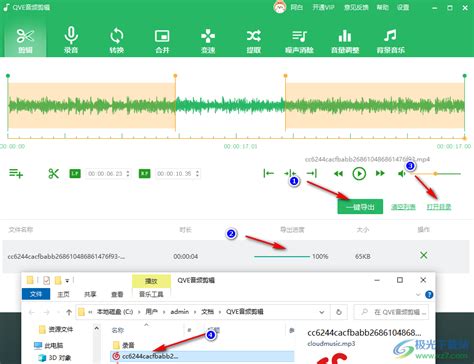The width and height of the screenshot is (474, 364).
Task: Adjust the volume slider handle
Action: pos(435,173)
